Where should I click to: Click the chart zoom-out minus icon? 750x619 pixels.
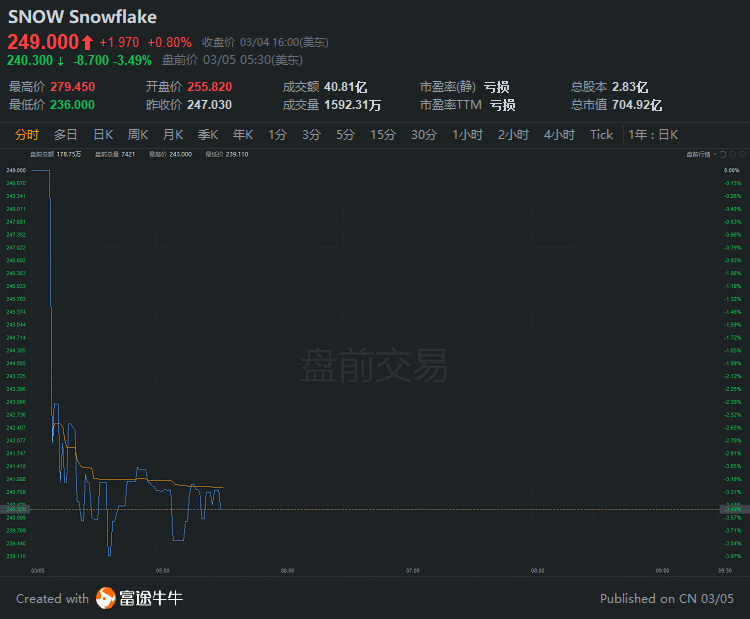click(733, 154)
